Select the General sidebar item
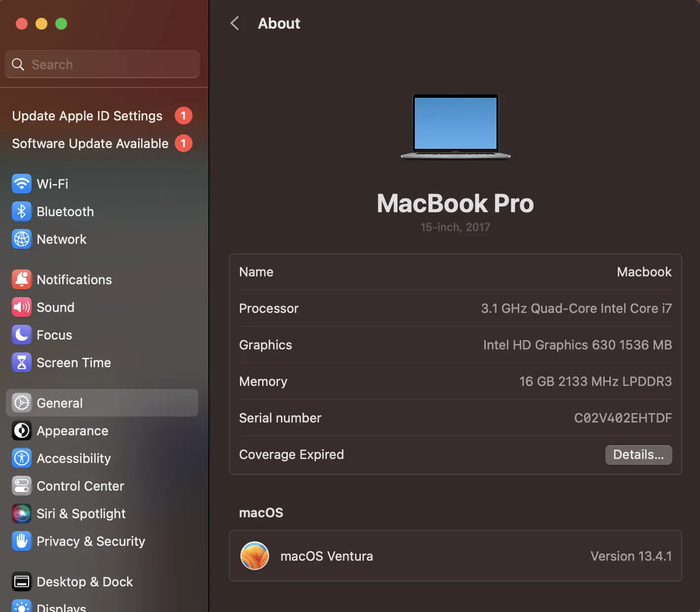Viewport: 700px width, 612px height. click(59, 403)
